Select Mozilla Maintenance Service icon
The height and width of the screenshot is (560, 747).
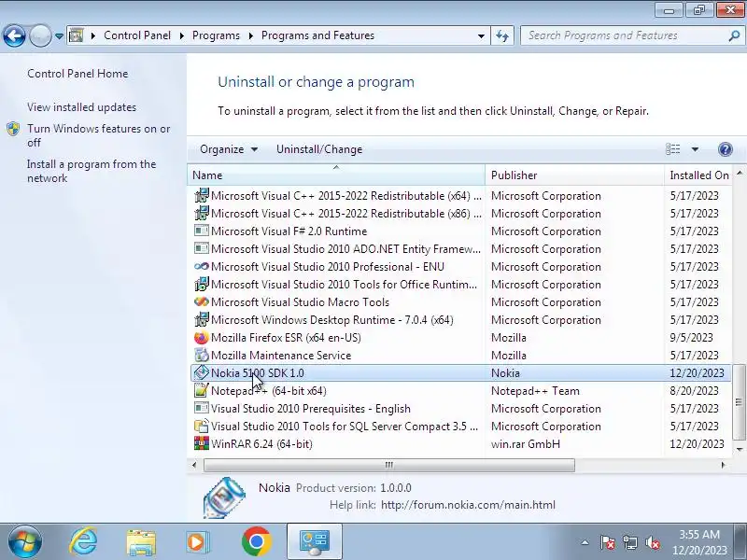[202, 356]
